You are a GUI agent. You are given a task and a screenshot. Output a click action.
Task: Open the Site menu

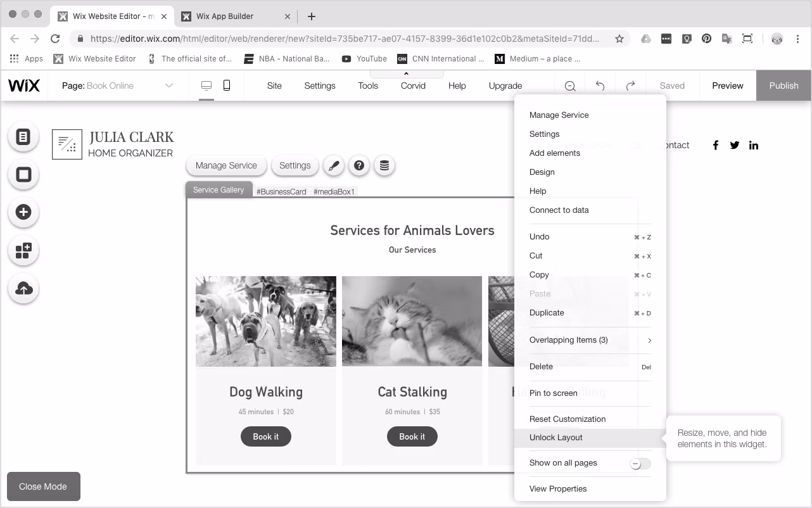(274, 86)
